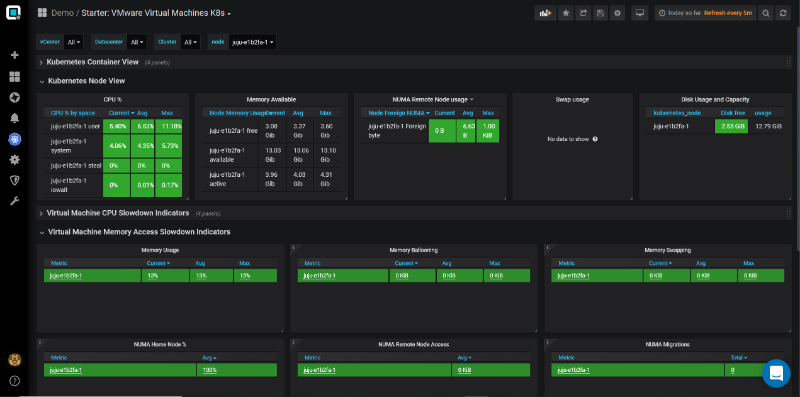Image resolution: width=800 pixels, height=397 pixels.
Task: Click the home logo in the sidebar
Action: [13, 13]
